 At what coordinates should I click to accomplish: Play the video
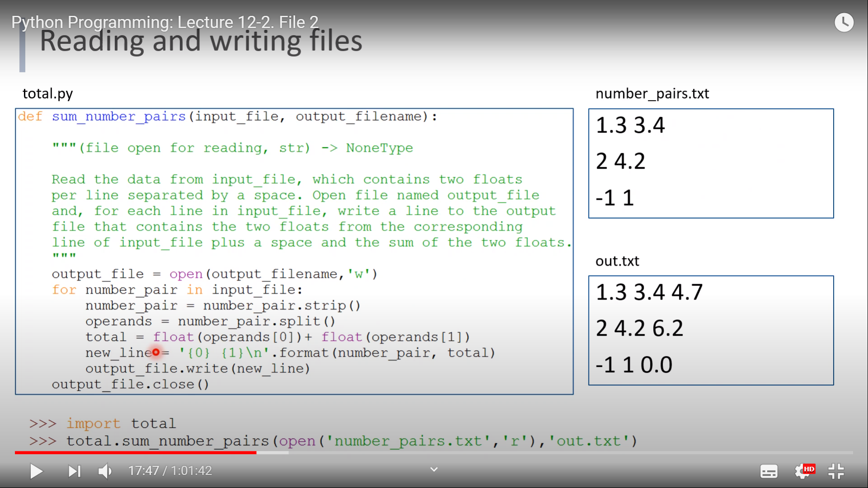coord(36,471)
